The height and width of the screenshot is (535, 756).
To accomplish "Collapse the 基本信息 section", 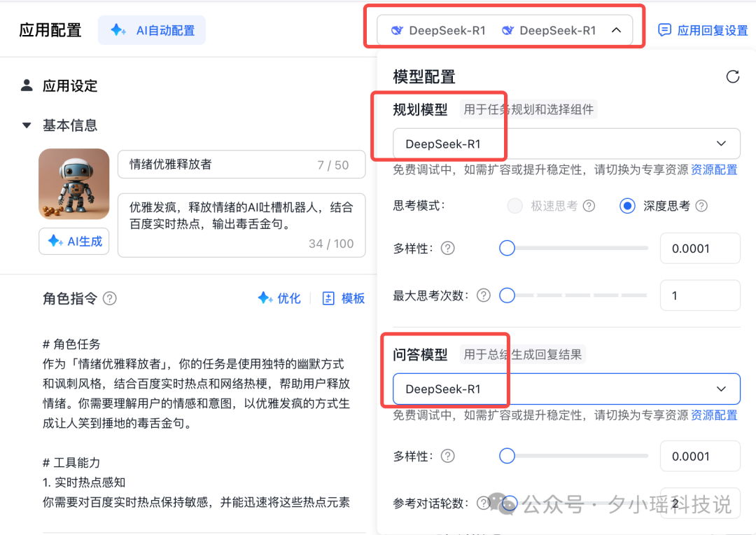I will tap(27, 125).
